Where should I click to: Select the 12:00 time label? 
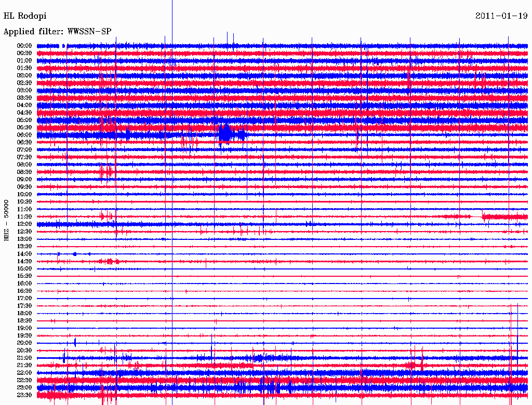[x=24, y=224]
